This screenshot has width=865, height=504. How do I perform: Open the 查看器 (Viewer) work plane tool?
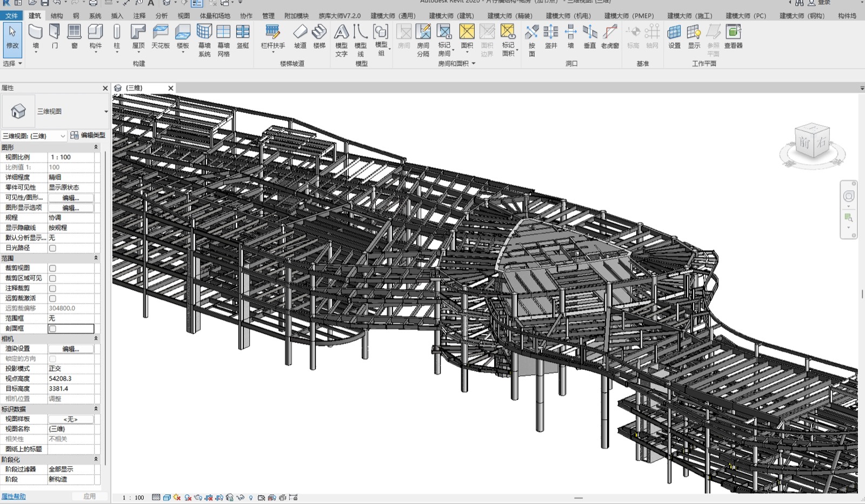pos(734,37)
